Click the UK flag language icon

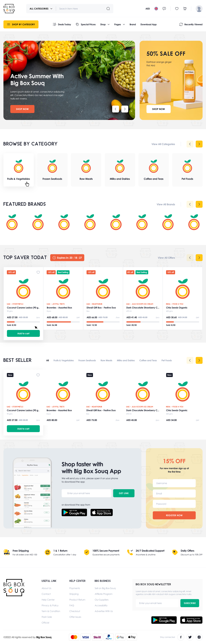156,9
